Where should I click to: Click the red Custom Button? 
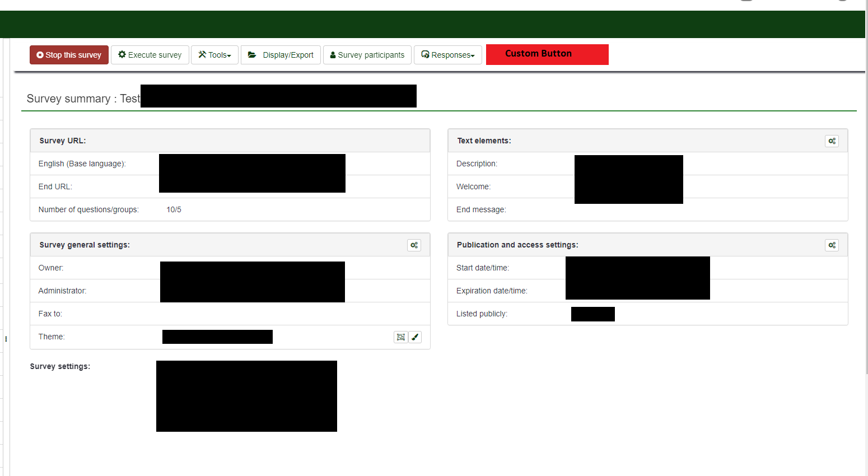[x=547, y=54]
